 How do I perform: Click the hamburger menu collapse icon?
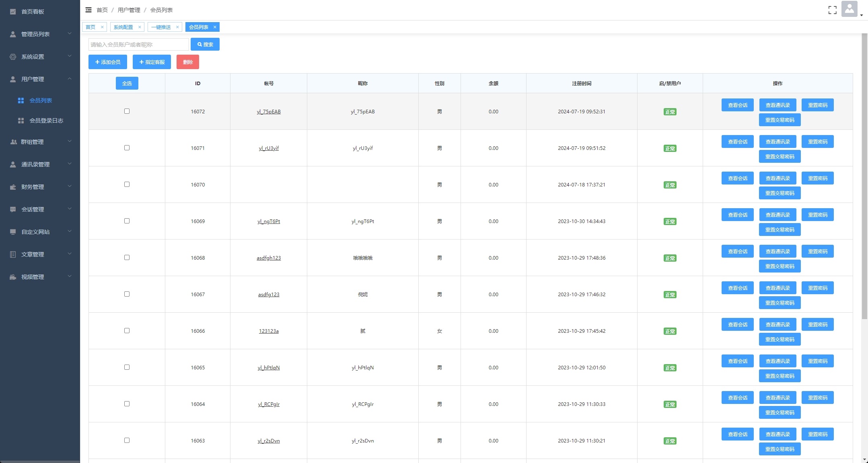pos(88,10)
